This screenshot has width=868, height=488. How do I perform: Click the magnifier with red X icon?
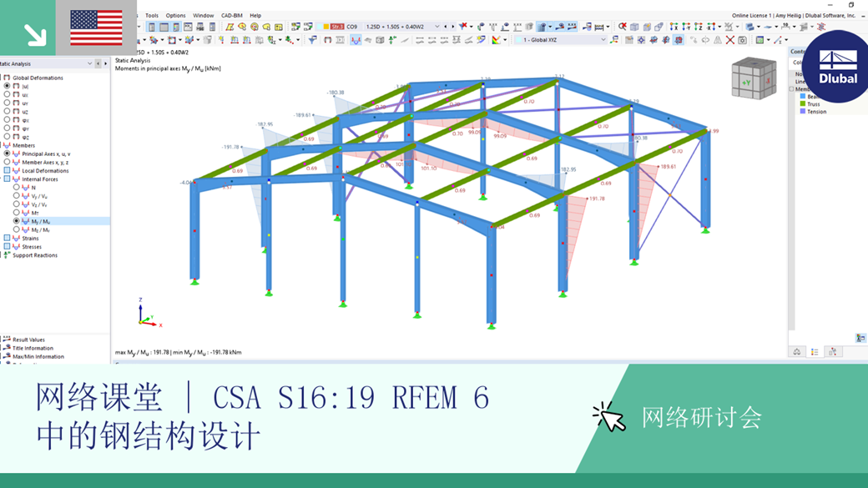tap(623, 27)
